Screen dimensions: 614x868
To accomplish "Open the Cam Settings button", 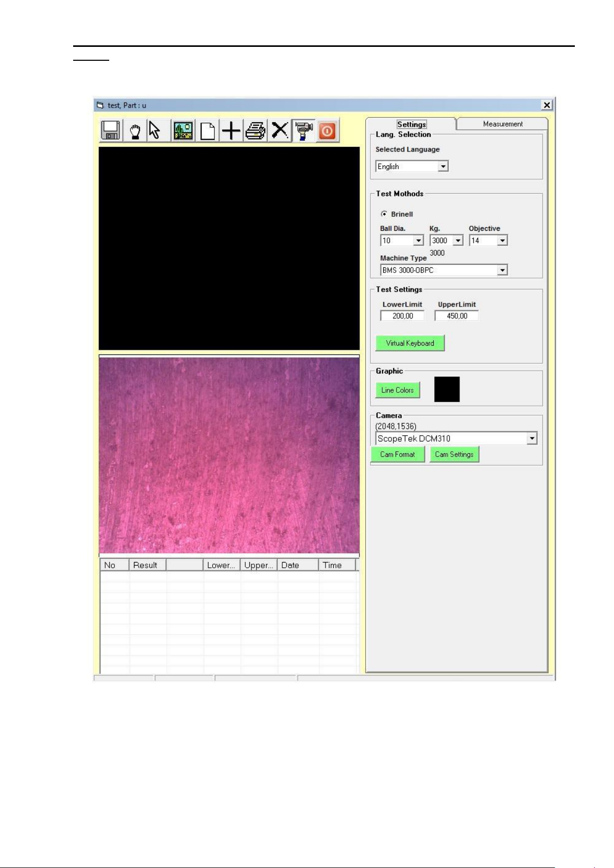I will [x=454, y=454].
